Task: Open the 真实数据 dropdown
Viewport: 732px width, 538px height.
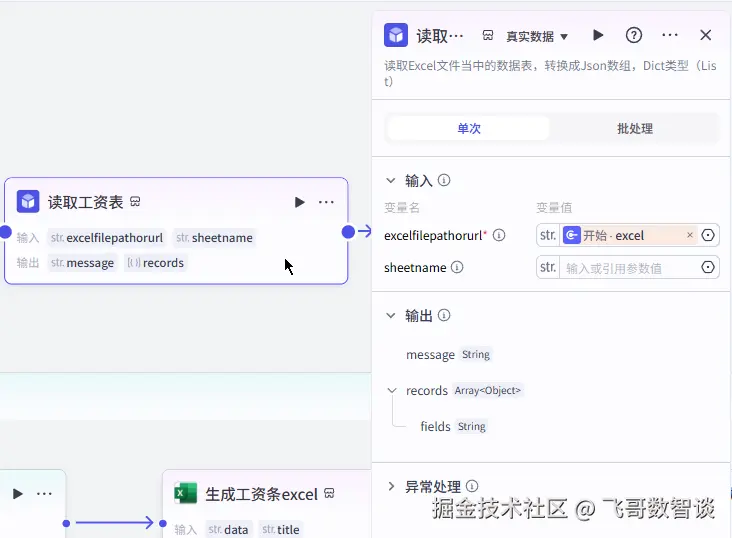Action: pyautogui.click(x=537, y=36)
